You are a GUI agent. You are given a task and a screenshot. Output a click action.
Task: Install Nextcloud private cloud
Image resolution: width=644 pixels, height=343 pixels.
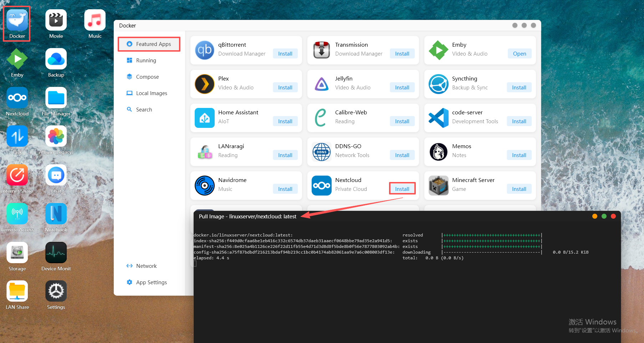click(x=402, y=189)
